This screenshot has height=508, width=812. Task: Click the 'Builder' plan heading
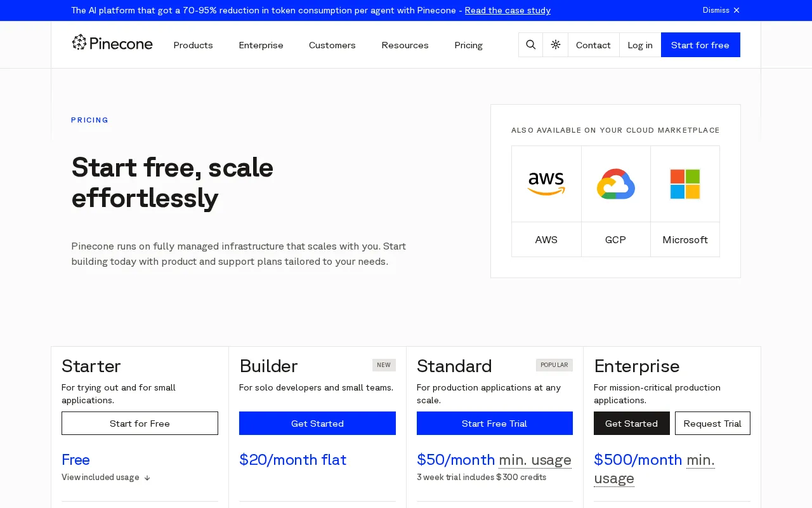point(268,366)
